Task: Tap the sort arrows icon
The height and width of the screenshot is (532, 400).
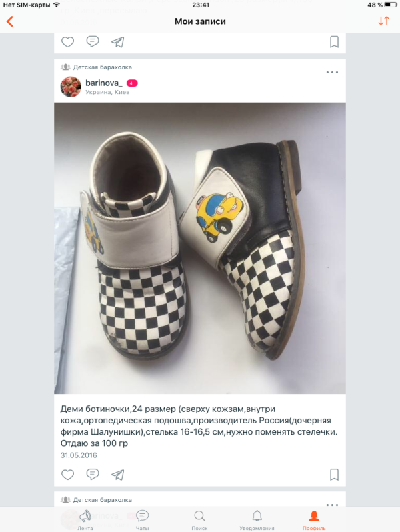Action: pyautogui.click(x=383, y=21)
